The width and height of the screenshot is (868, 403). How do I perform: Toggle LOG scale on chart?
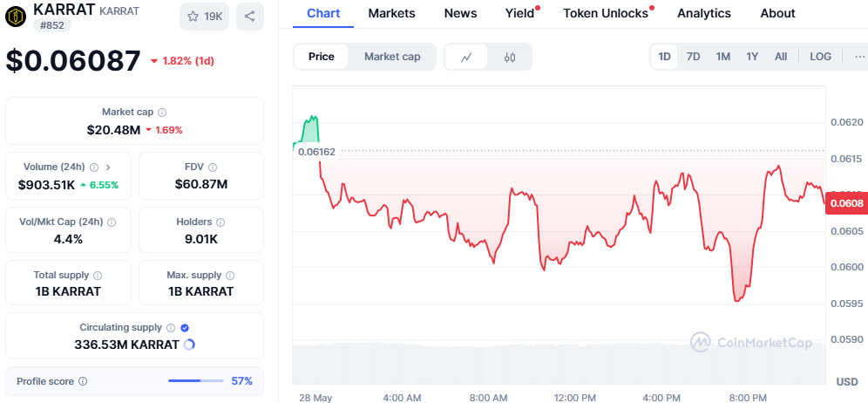(820, 57)
